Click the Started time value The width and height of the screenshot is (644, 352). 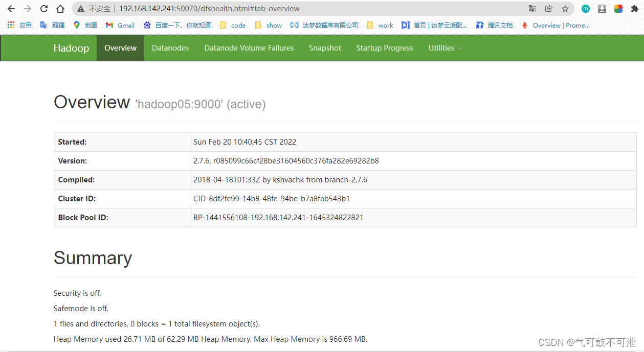tap(245, 142)
